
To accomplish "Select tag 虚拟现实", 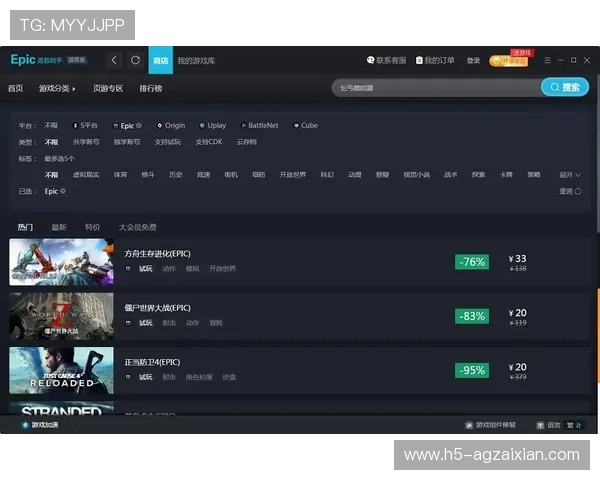I will pos(86,175).
